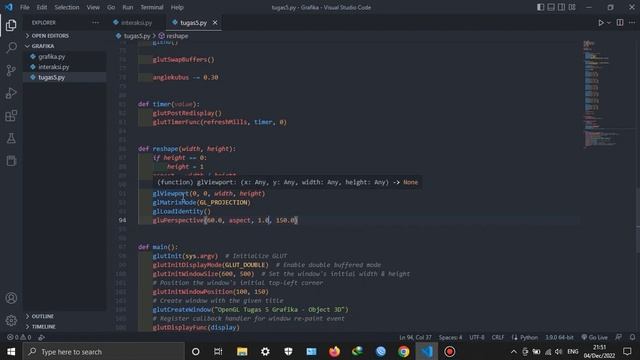Open Task View on taskbar

click(218, 352)
